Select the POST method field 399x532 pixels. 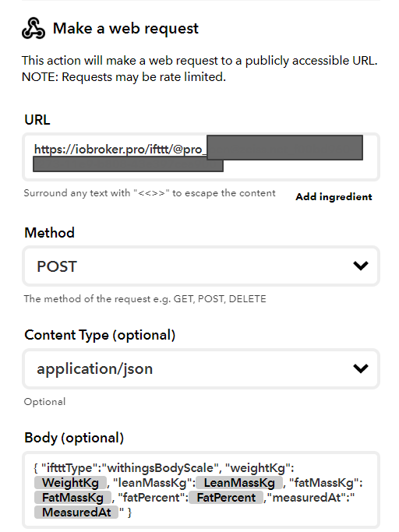201,266
